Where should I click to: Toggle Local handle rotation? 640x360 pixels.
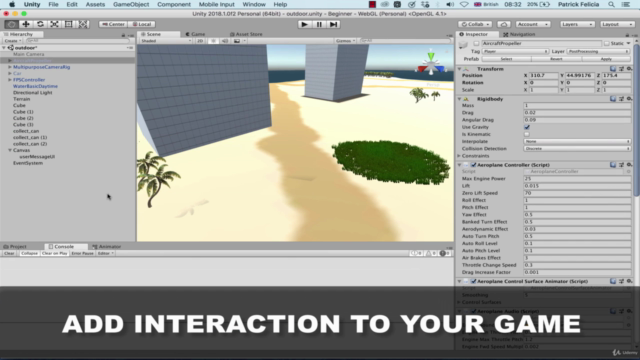tap(142, 24)
